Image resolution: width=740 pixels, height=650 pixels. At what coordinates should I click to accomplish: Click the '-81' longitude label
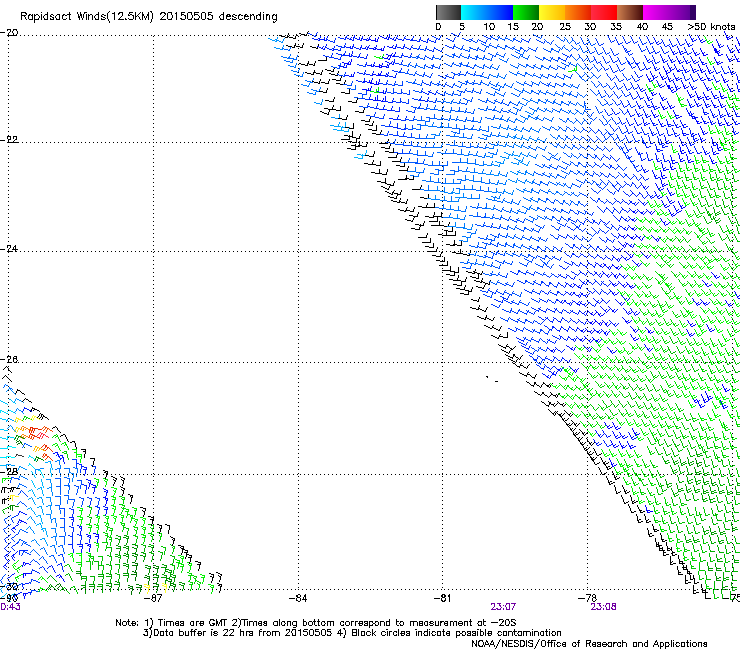coord(442,598)
